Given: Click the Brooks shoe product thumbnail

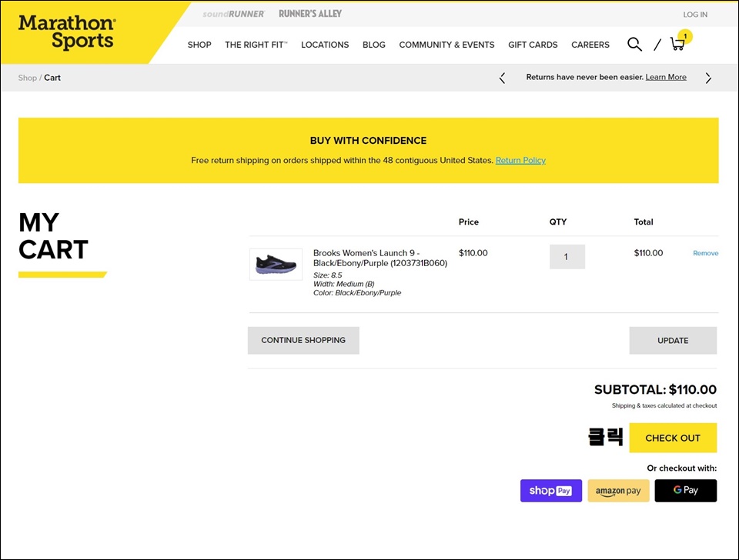Looking at the screenshot, I should [x=276, y=264].
